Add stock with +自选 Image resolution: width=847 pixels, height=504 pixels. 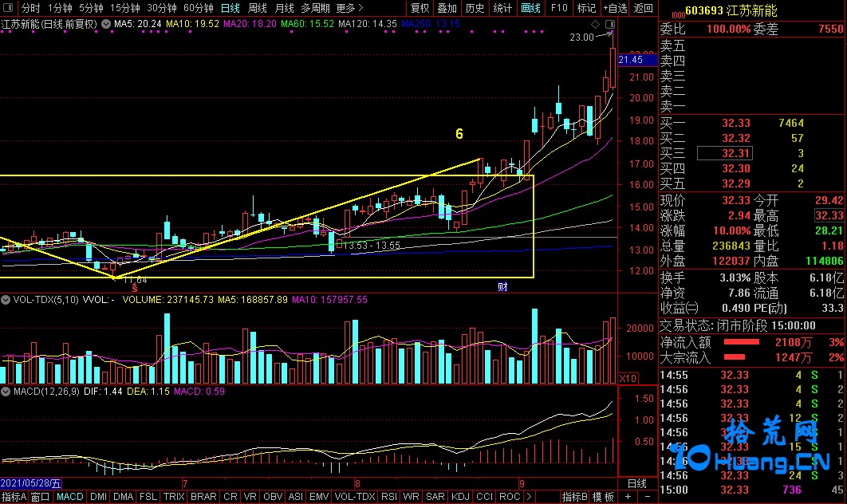615,8
